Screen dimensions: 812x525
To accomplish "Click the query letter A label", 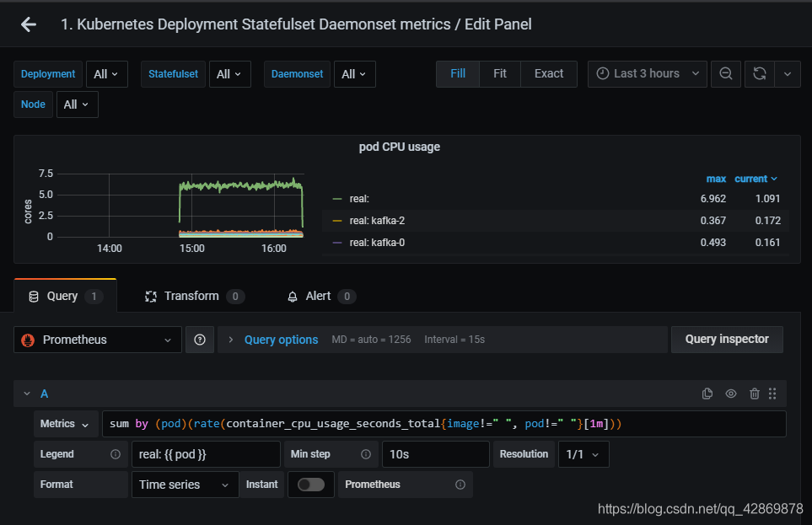I will [x=45, y=394].
